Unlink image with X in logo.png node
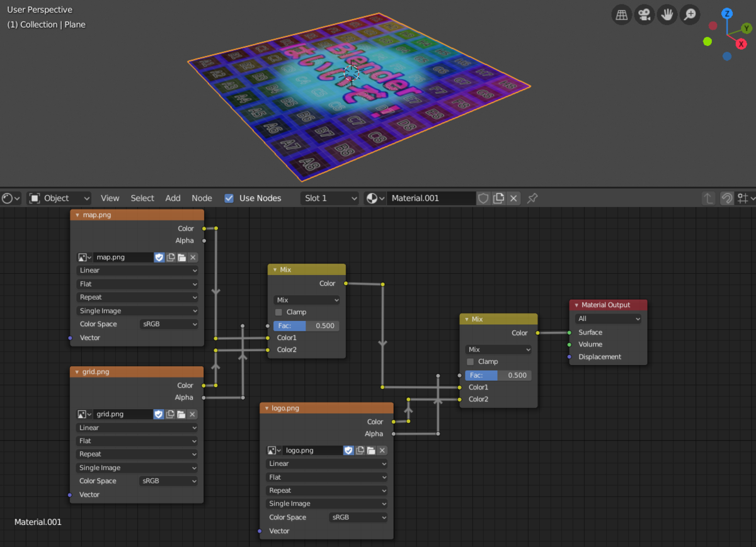The width and height of the screenshot is (756, 547). tap(382, 451)
